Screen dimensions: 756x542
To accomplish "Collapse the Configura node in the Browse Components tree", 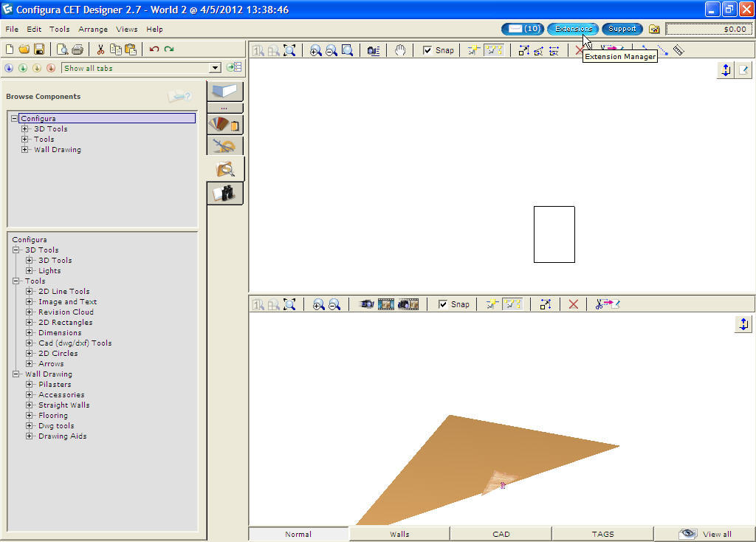I will (x=15, y=118).
